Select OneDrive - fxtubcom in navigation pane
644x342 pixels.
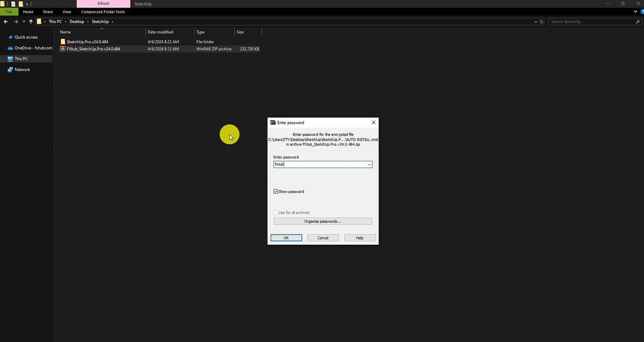(33, 48)
